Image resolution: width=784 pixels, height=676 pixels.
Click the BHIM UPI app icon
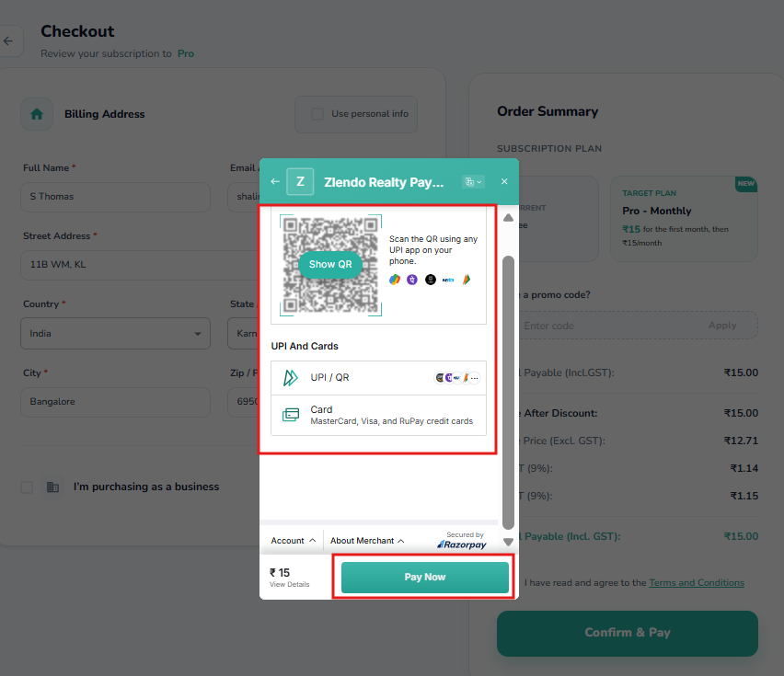click(x=467, y=280)
